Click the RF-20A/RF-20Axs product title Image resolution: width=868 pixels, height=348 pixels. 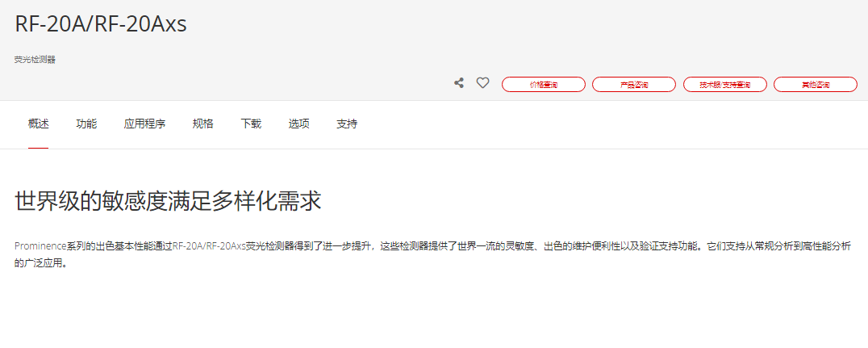pos(101,24)
